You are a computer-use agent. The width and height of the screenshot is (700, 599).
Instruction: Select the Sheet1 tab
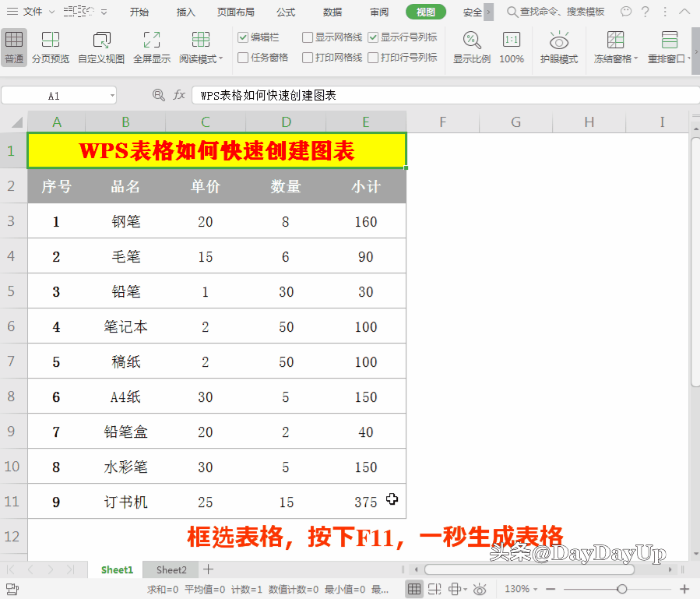[x=117, y=569]
